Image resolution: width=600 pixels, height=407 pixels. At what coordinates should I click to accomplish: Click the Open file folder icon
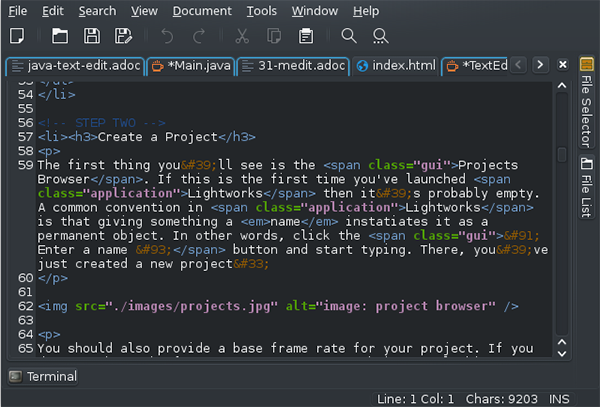point(60,36)
